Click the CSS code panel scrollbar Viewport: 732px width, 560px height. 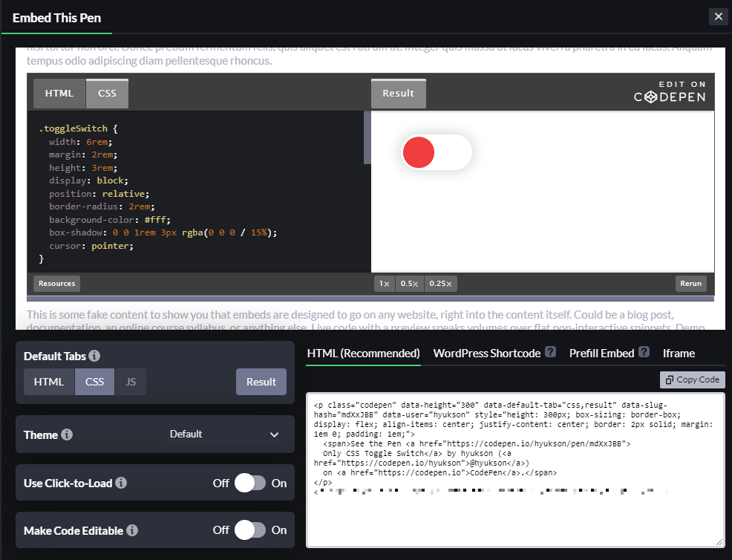pos(367,137)
